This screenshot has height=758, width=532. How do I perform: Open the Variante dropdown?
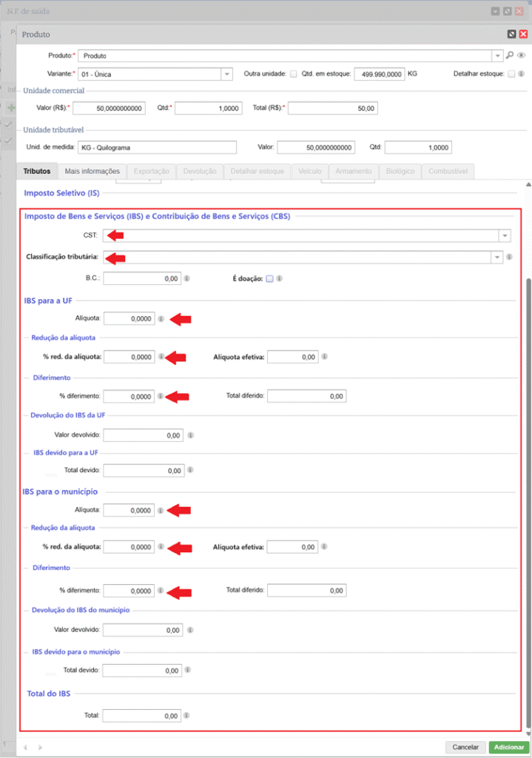(x=226, y=74)
